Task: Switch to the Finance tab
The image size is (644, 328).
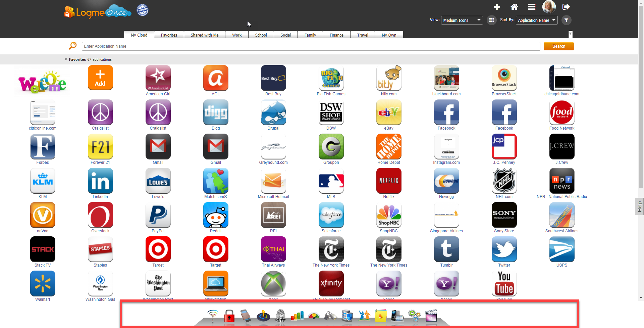Action: tap(336, 35)
